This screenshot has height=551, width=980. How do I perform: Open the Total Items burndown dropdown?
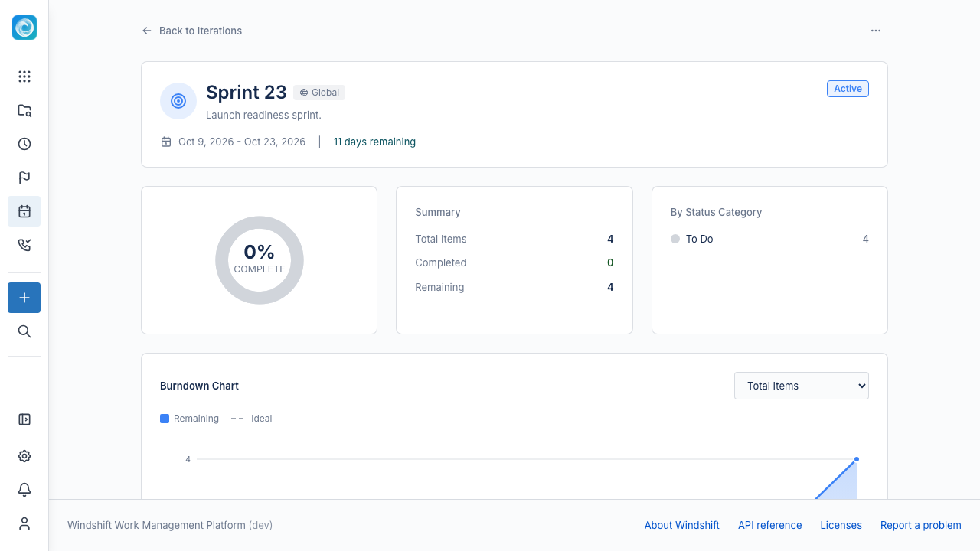point(802,386)
